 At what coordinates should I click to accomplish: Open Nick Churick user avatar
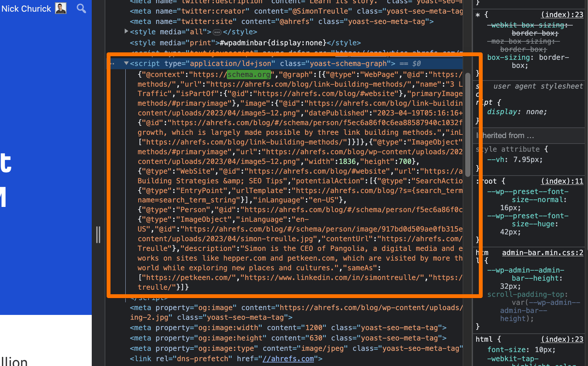point(61,8)
